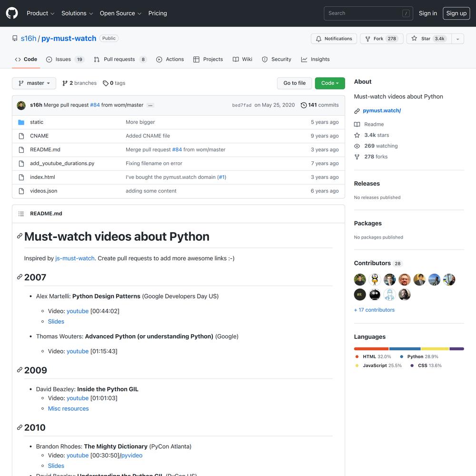Open the GitHub homepage logo
Image resolution: width=476 pixels, height=476 pixels.
(x=12, y=13)
